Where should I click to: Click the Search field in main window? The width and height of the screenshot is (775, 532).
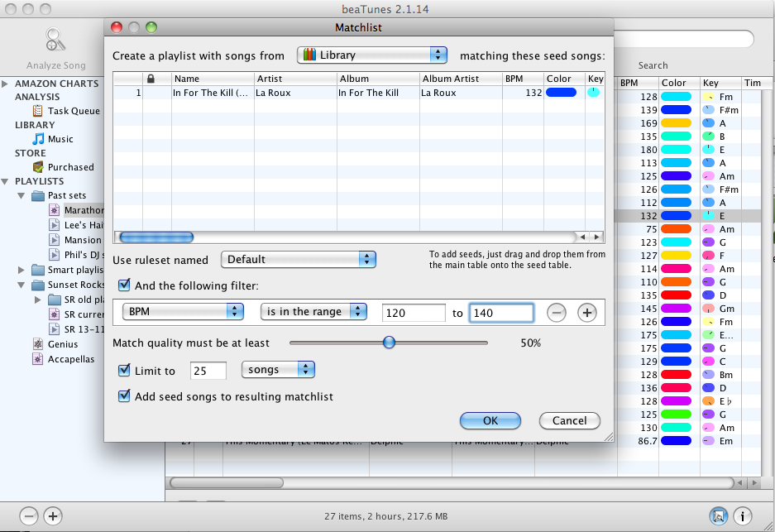coord(684,39)
